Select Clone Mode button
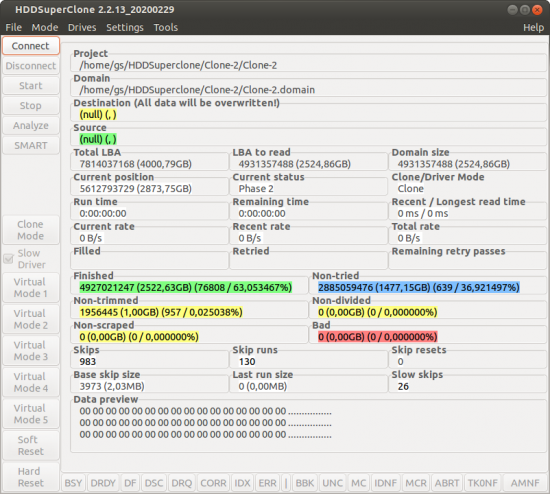The image size is (550, 494). point(31,230)
